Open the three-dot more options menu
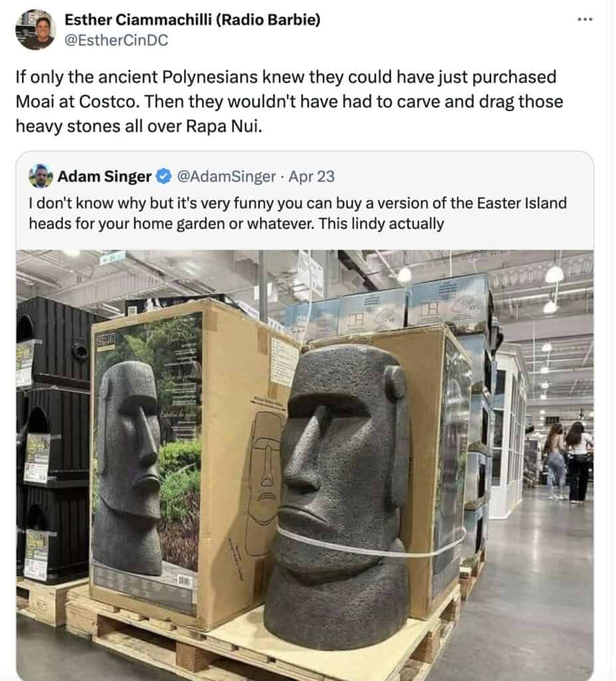 pos(583,21)
